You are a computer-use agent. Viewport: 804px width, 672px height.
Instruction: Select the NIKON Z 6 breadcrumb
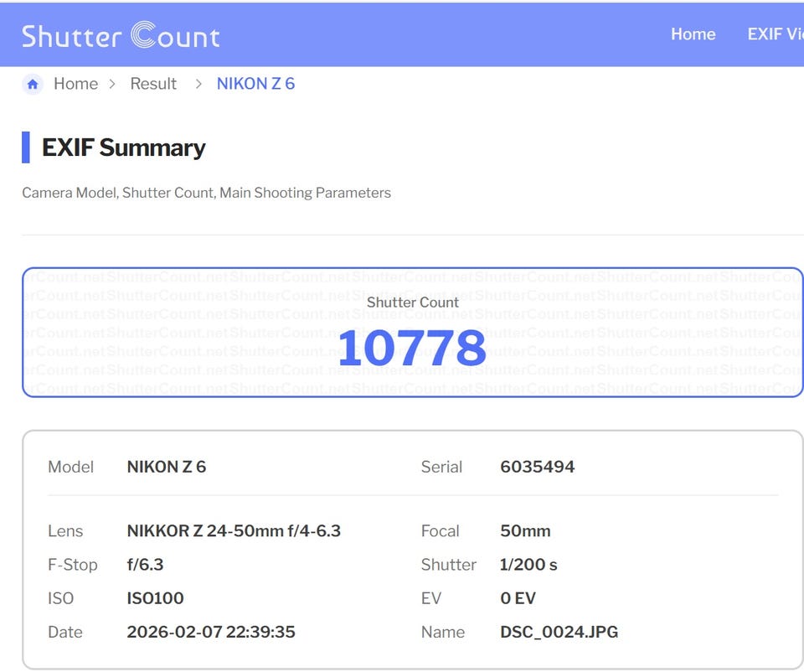pos(256,84)
